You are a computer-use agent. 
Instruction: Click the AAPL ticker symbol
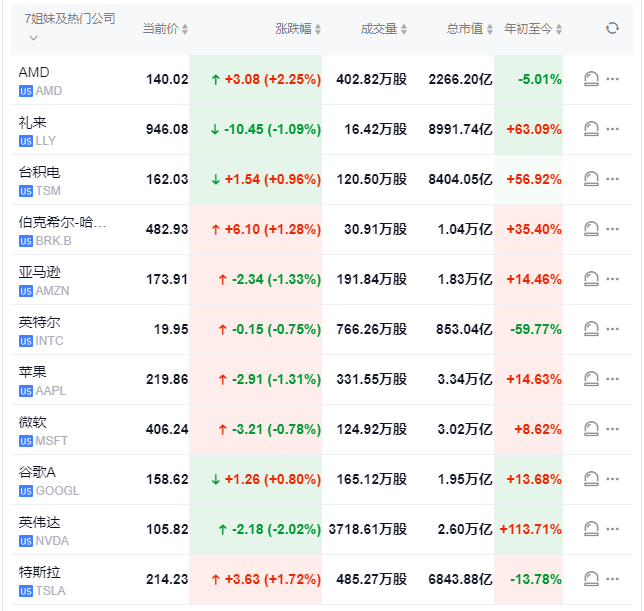click(x=51, y=391)
